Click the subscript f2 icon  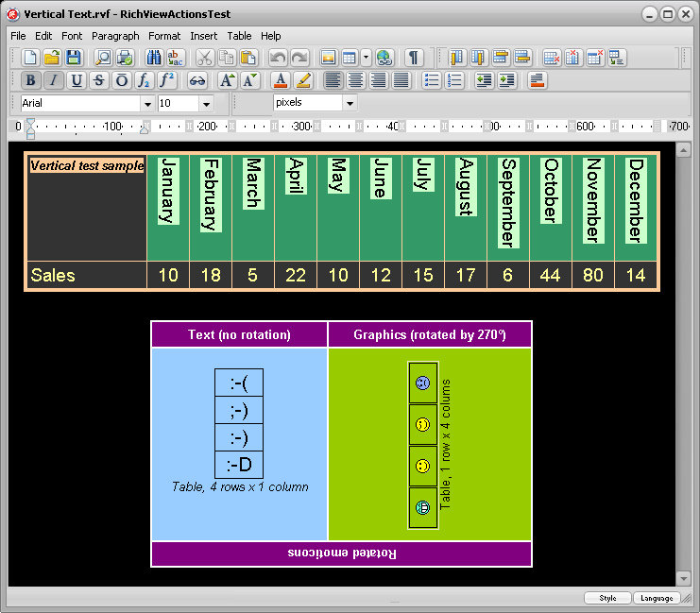145,80
